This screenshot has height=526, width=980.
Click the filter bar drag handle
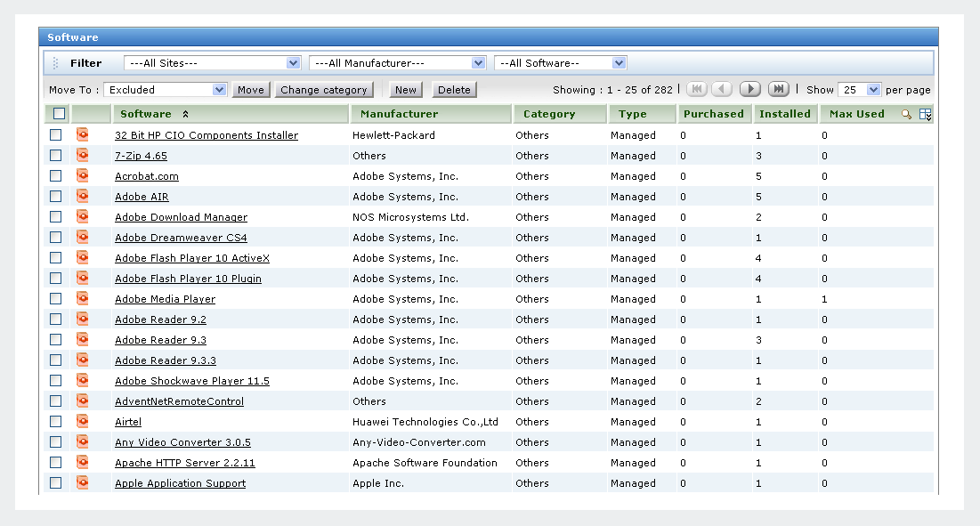click(55, 63)
